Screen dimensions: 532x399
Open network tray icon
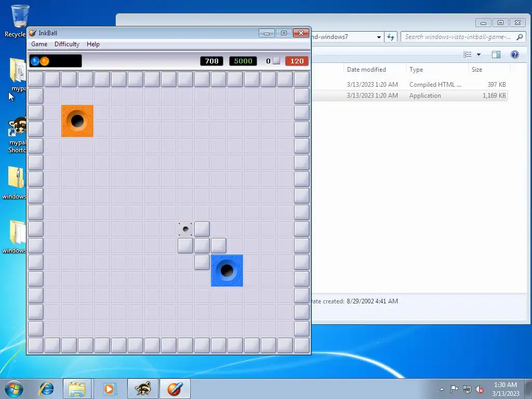[467, 389]
